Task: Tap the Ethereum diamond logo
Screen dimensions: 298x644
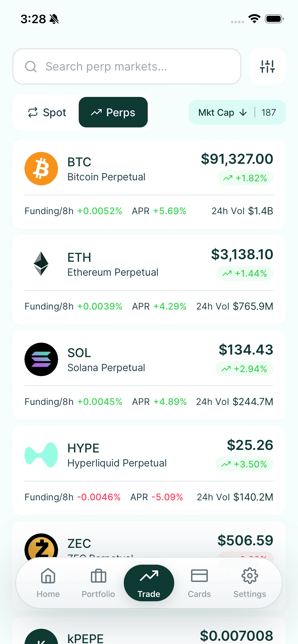Action: pos(41,264)
